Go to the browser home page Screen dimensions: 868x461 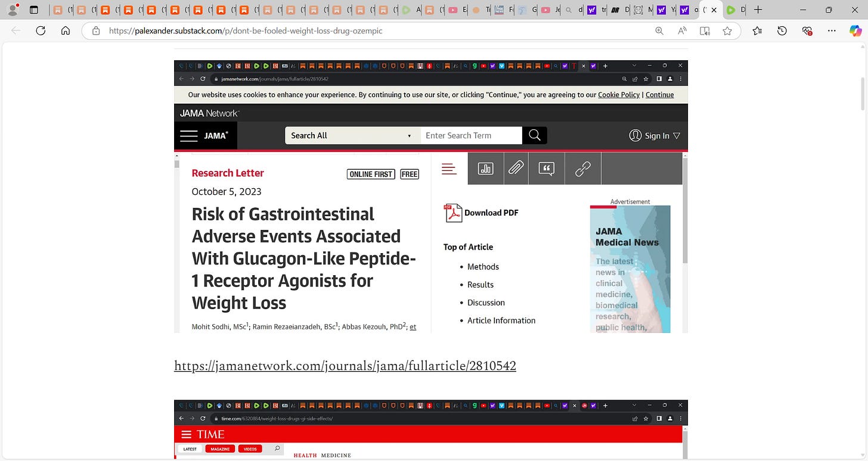tap(66, 31)
